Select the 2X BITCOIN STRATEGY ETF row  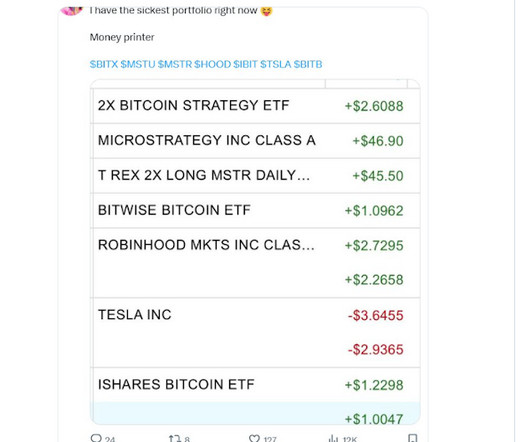(255, 106)
